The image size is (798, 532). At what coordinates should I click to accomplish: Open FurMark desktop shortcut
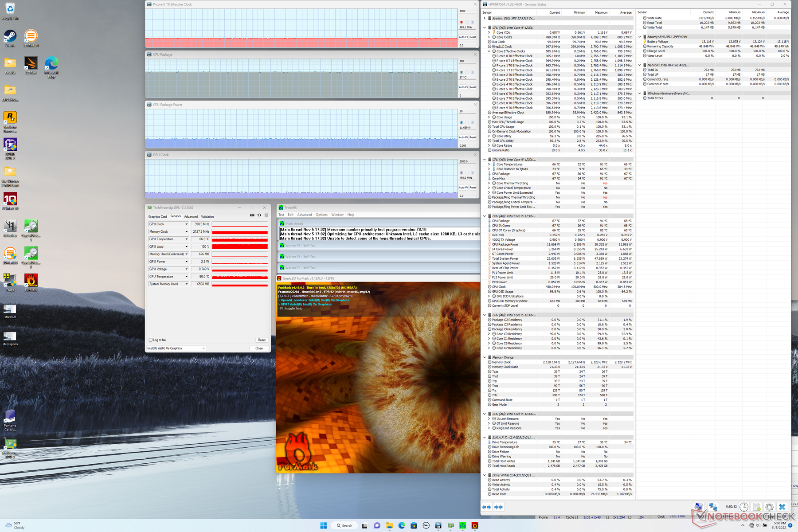(x=31, y=283)
